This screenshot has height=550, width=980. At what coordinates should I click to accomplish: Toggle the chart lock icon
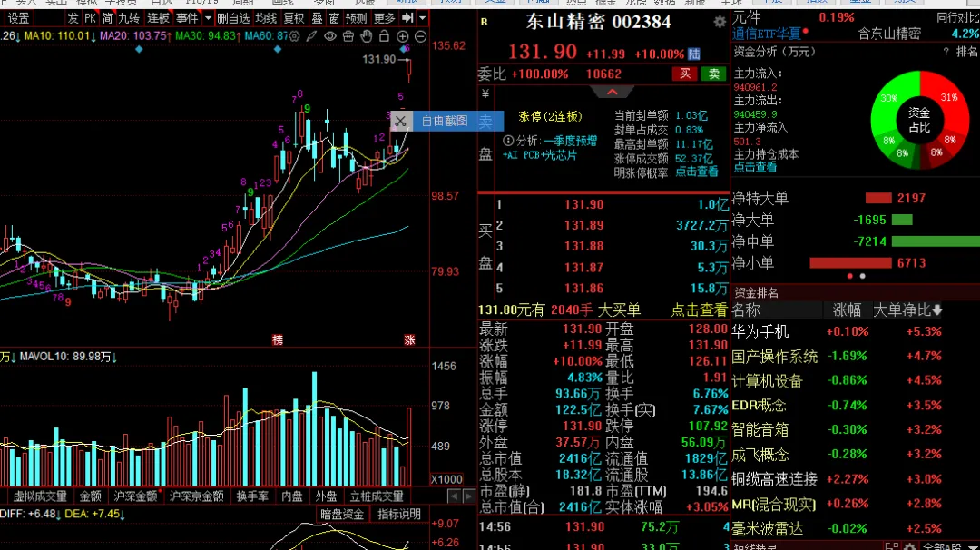pos(385,37)
